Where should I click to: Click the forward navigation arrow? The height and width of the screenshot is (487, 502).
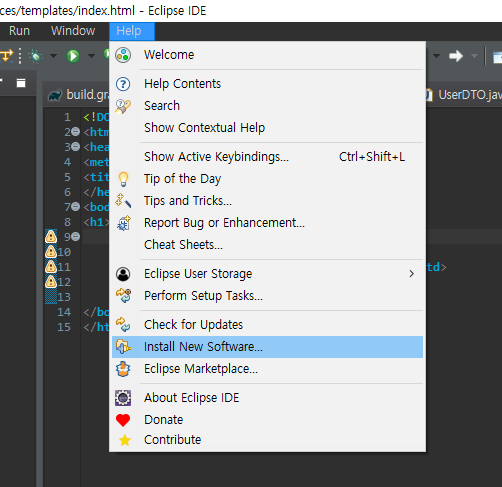pos(456,56)
